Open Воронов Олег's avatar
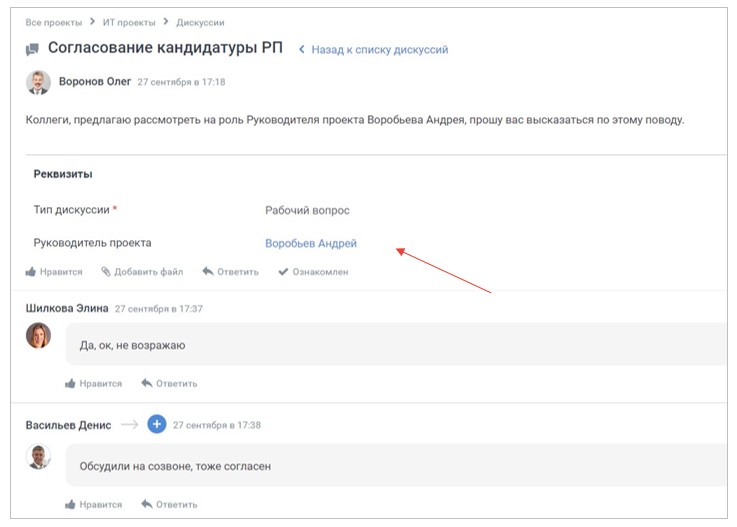Screen dimensions: 737x527 (38, 82)
